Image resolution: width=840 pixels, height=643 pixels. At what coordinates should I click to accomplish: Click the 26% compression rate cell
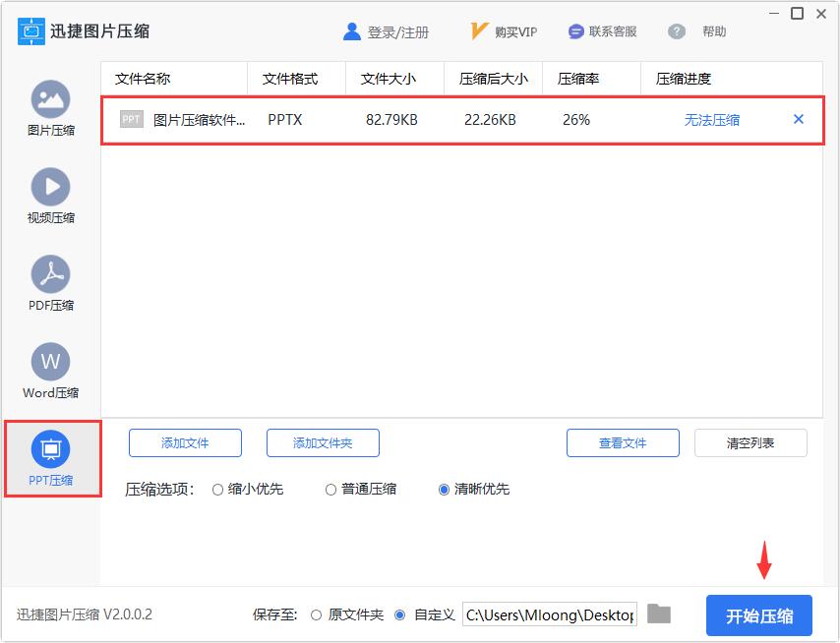(575, 119)
